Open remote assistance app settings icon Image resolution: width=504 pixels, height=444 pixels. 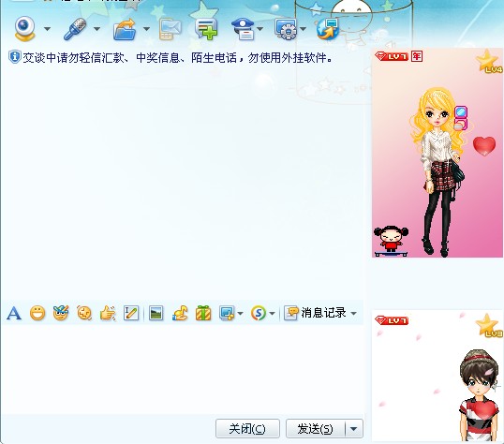click(286, 29)
